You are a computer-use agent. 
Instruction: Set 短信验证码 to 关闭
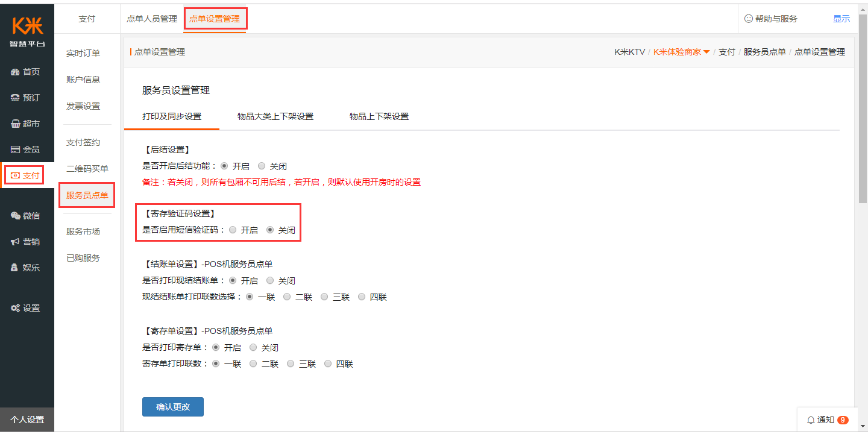(x=270, y=230)
